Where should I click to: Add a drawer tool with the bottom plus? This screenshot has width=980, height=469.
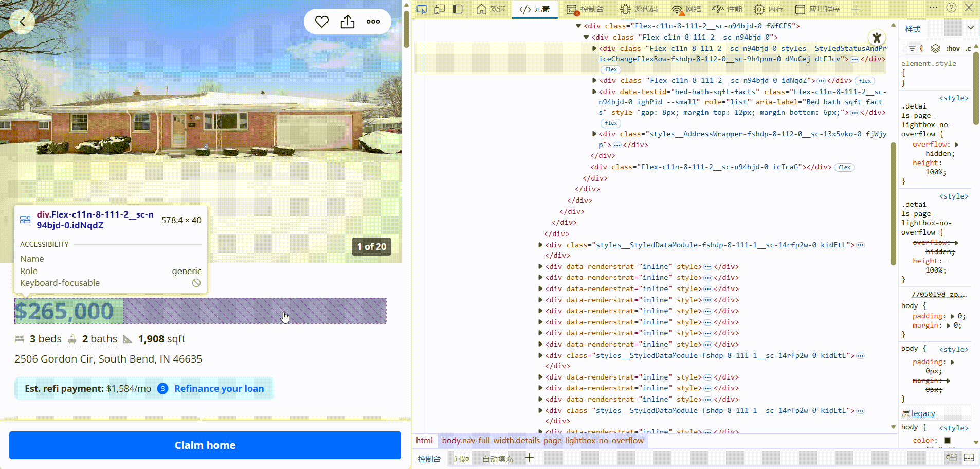pos(529,458)
